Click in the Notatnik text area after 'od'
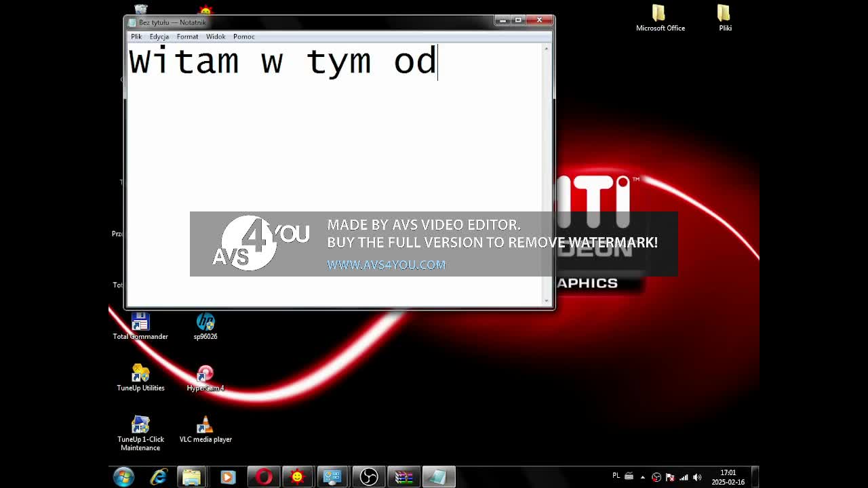 [x=439, y=62]
